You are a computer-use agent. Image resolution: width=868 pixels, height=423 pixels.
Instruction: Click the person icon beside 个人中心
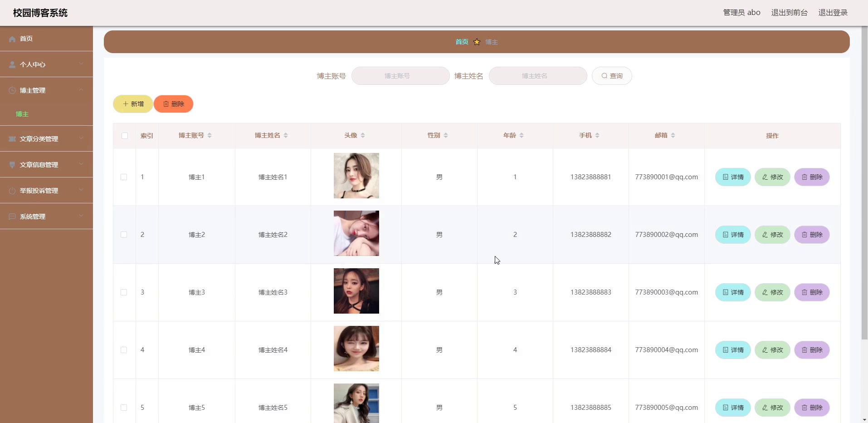pos(12,65)
